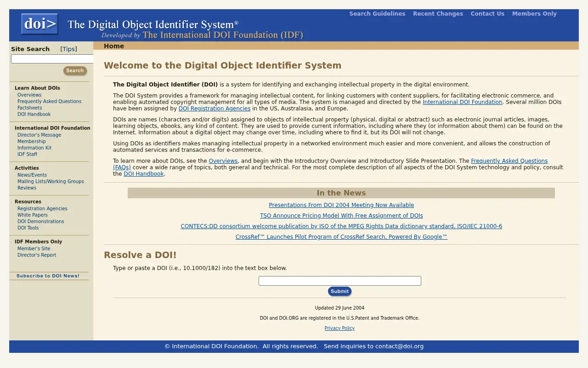Open Mailing Lists/Working Groups link
This screenshot has width=588, height=368.
(51, 182)
